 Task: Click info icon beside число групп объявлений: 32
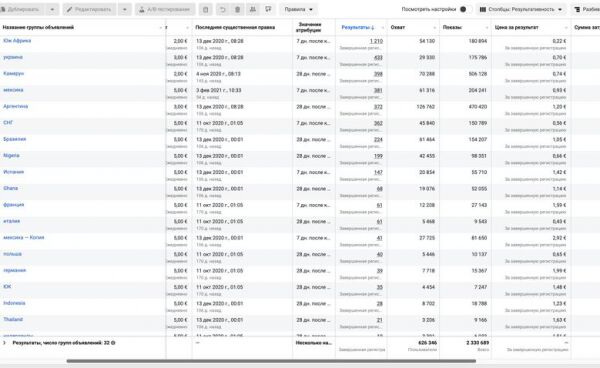(x=113, y=343)
